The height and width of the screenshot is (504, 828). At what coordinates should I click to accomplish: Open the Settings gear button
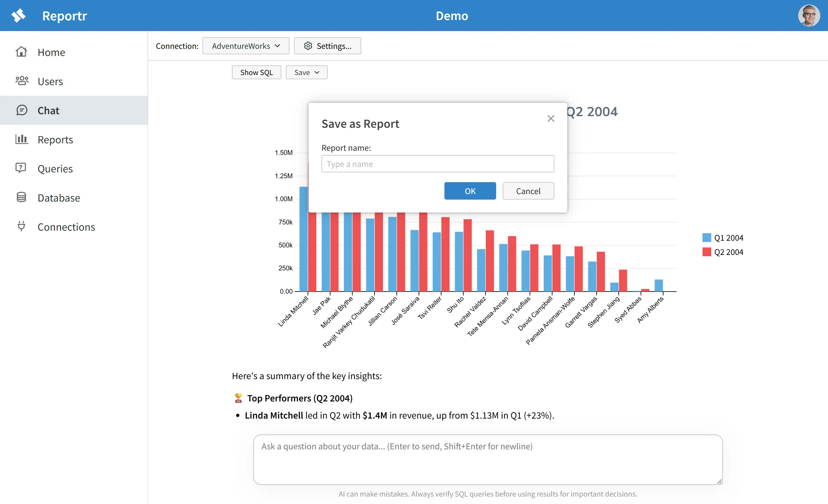(x=327, y=46)
